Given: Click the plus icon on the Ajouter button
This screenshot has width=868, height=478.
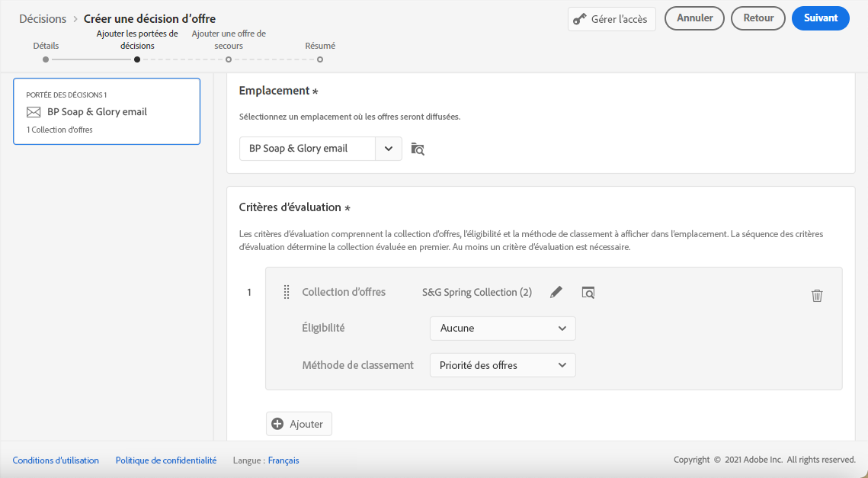Looking at the screenshot, I should coord(277,424).
